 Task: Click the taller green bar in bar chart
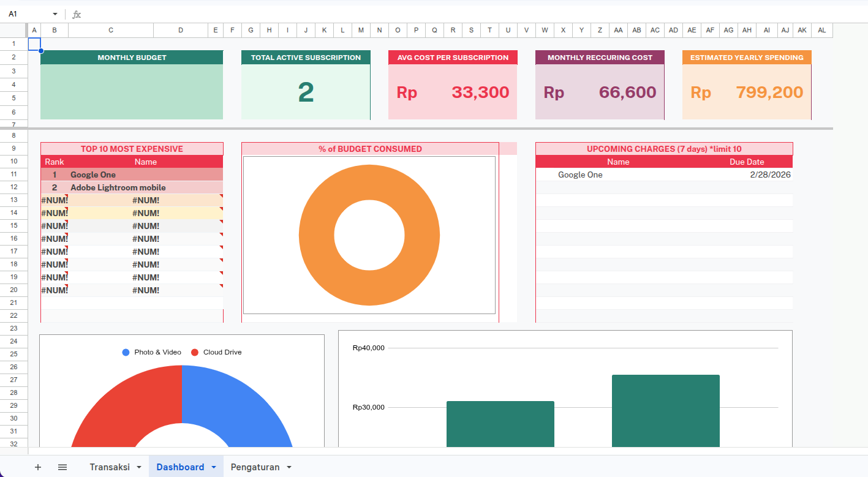point(665,410)
